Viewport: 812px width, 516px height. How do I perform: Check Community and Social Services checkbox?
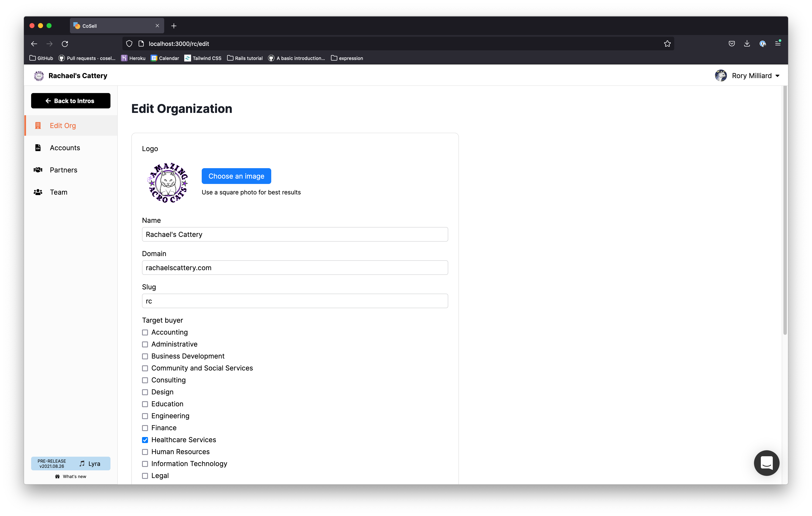pyautogui.click(x=145, y=369)
